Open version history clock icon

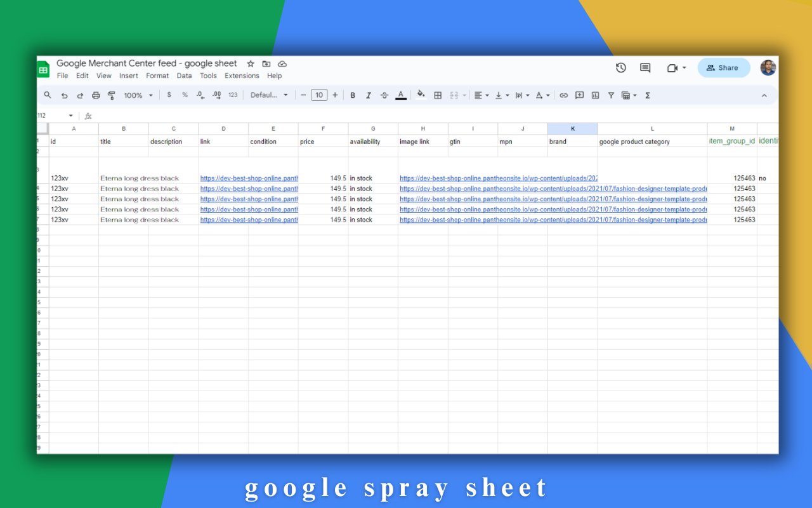620,68
